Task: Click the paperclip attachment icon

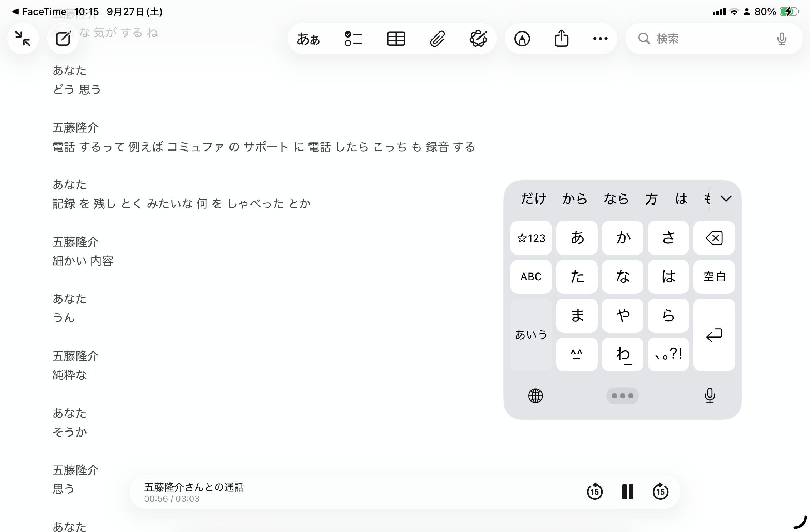Action: (x=437, y=39)
